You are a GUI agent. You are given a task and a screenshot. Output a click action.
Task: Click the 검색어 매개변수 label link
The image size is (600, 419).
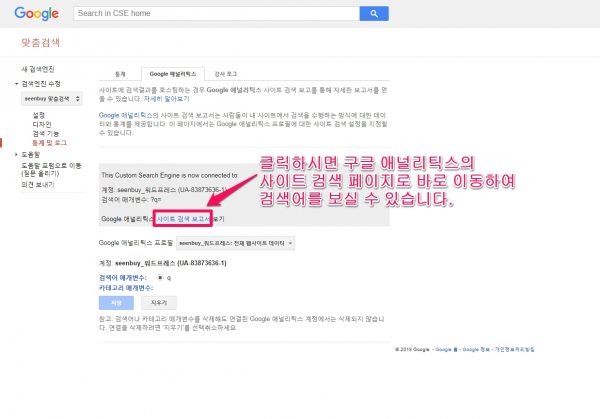122,278
